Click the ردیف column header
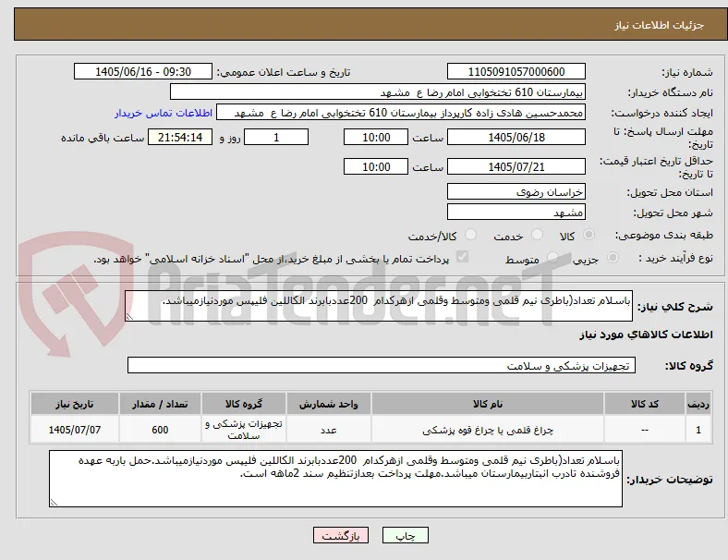Viewport: 728px width, 560px height. tap(698, 404)
